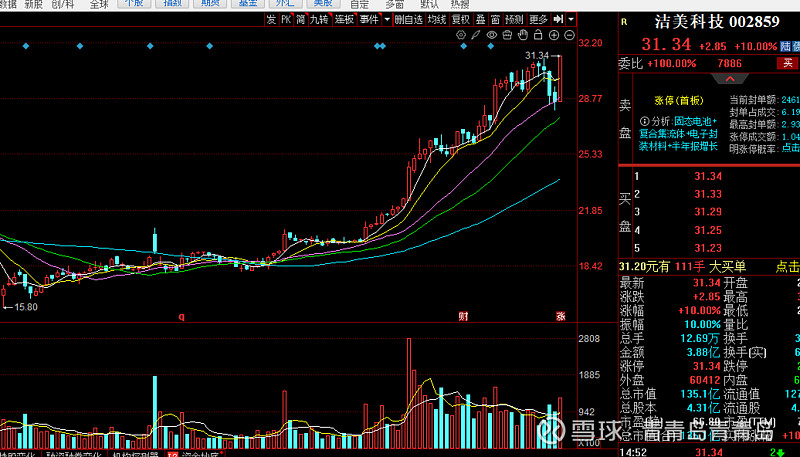This screenshot has width=800, height=457.
Task: Click the info icon beside 分析
Action: click(644, 121)
